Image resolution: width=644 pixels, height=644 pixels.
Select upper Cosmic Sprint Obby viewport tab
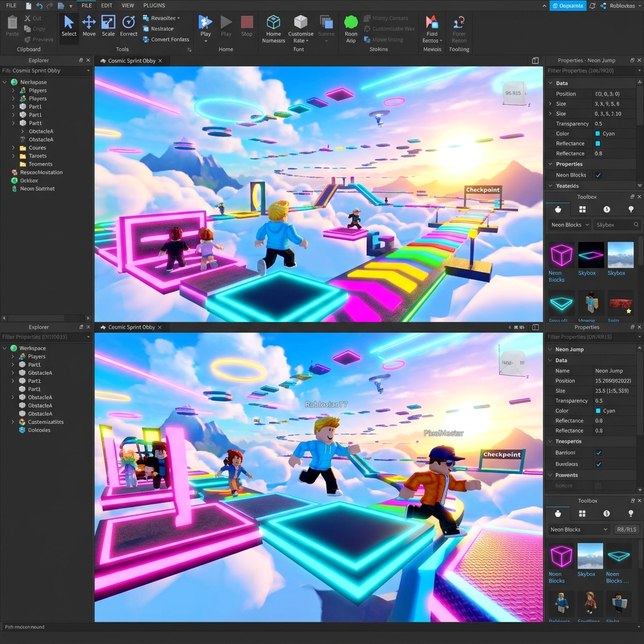pos(131,61)
